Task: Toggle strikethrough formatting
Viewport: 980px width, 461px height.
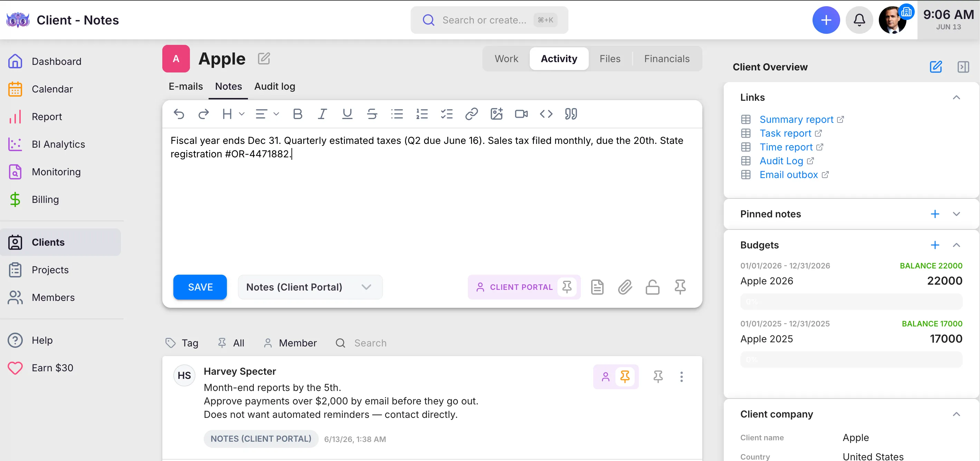Action: tap(372, 114)
